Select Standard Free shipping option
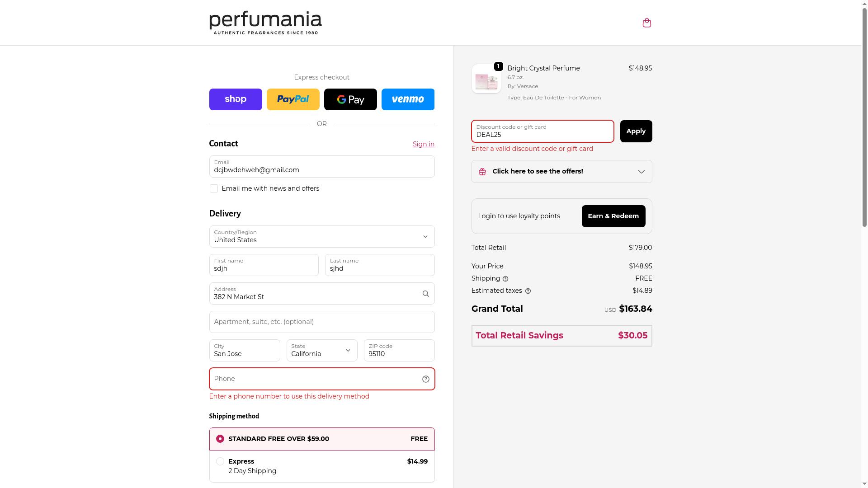The width and height of the screenshot is (868, 488). tap(322, 439)
